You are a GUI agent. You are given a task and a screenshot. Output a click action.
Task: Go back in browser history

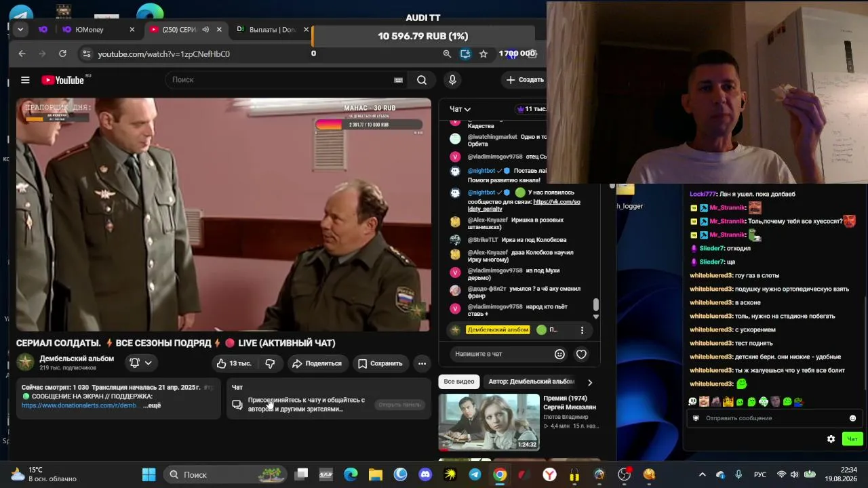coord(22,54)
